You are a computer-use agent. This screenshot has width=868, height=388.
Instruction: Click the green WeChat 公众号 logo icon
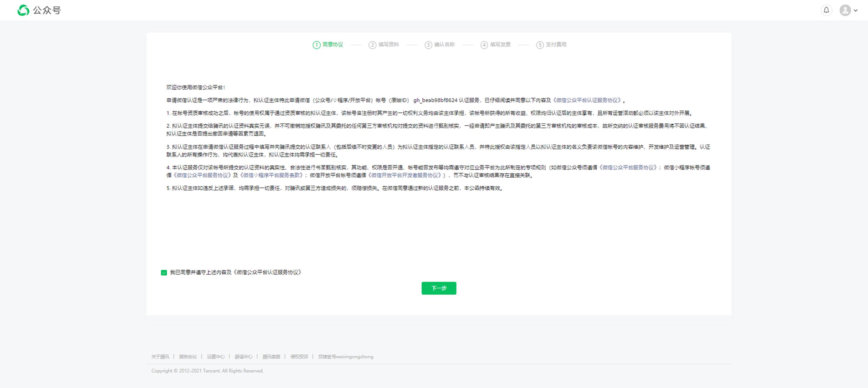(x=23, y=10)
